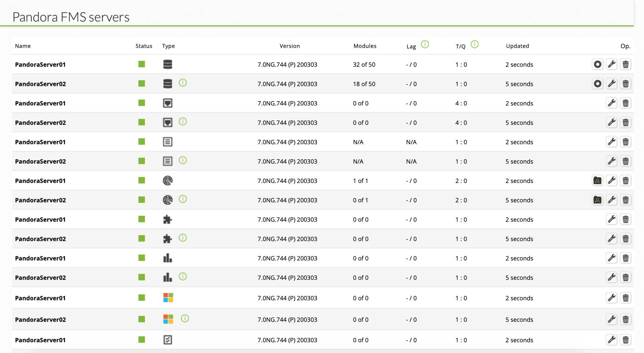
Task: Open PandoraServer02 link in the 18 of 50 row
Action: click(x=41, y=84)
